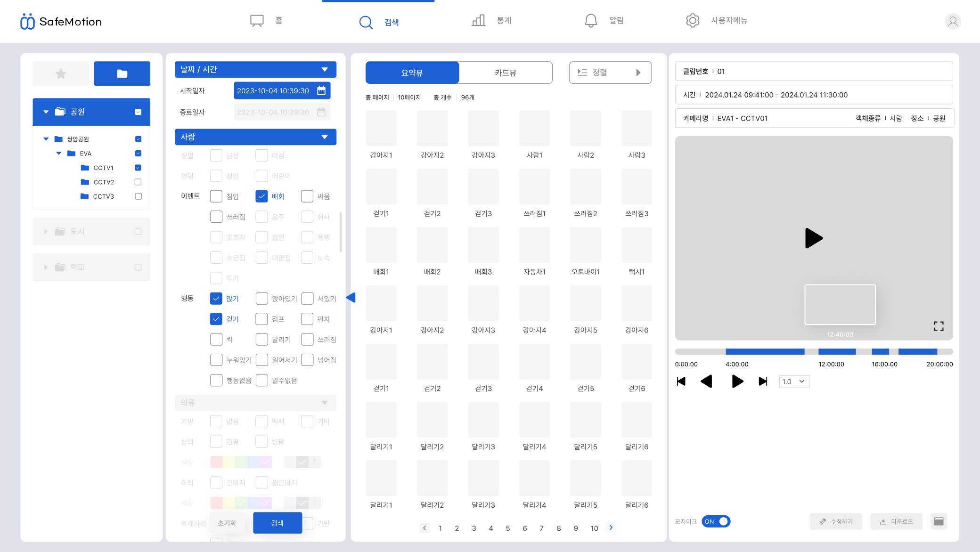The width and height of the screenshot is (980, 552).
Task: Check the CCTV2 camera checkbox
Action: tap(138, 182)
